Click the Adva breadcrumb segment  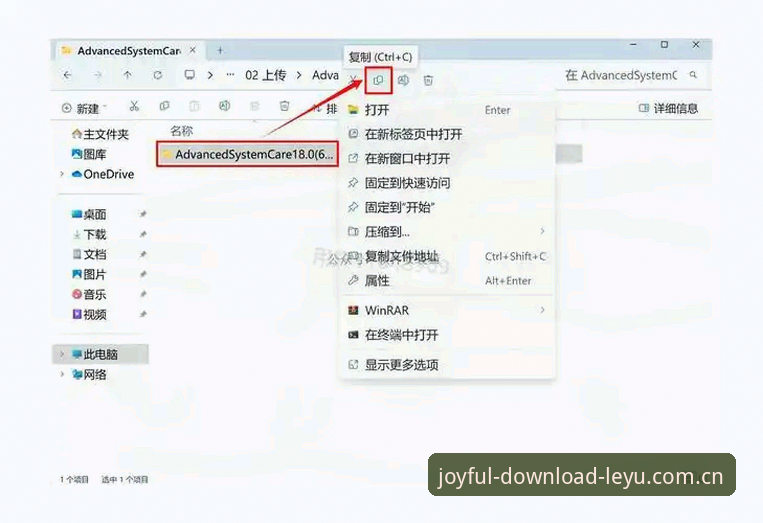point(325,75)
